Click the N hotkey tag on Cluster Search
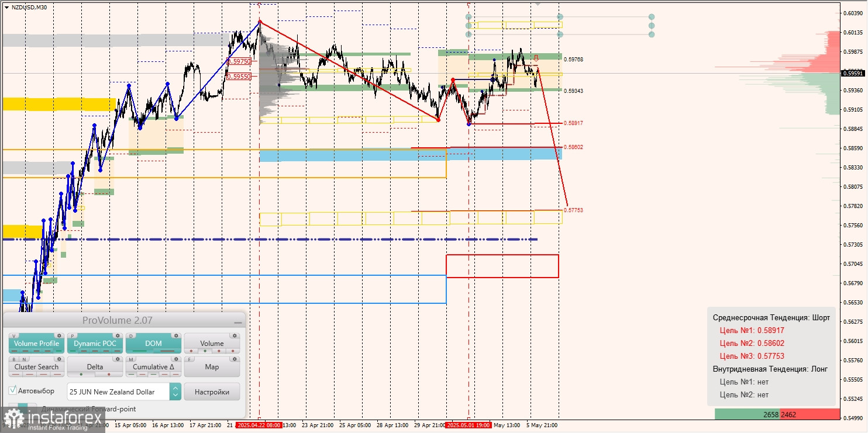Viewport: 868px width, 433px height. pos(24,359)
